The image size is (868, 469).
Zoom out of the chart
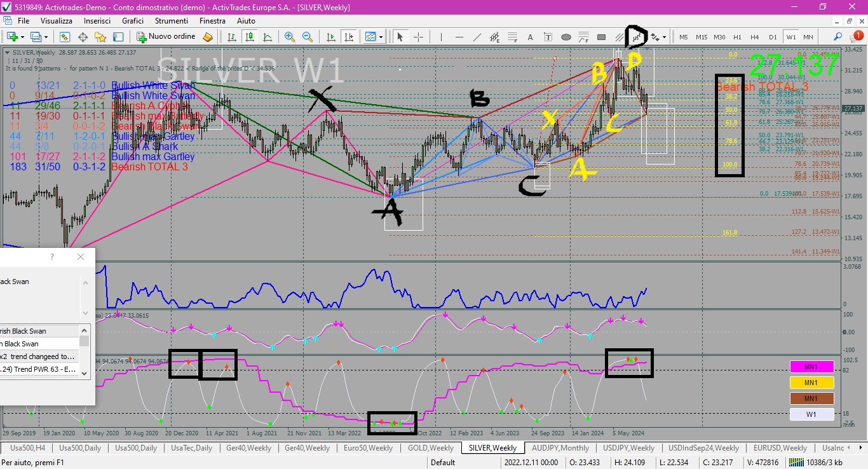tap(308, 37)
